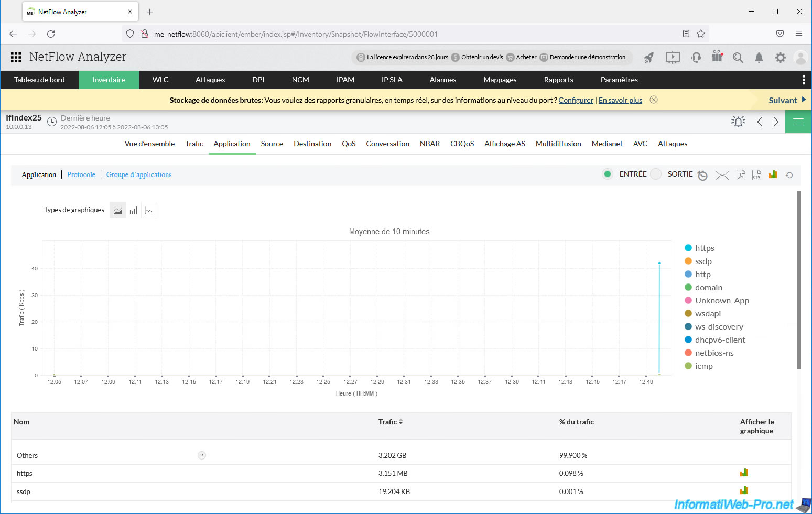
Task: Select the bar chart graph type
Action: tap(134, 211)
